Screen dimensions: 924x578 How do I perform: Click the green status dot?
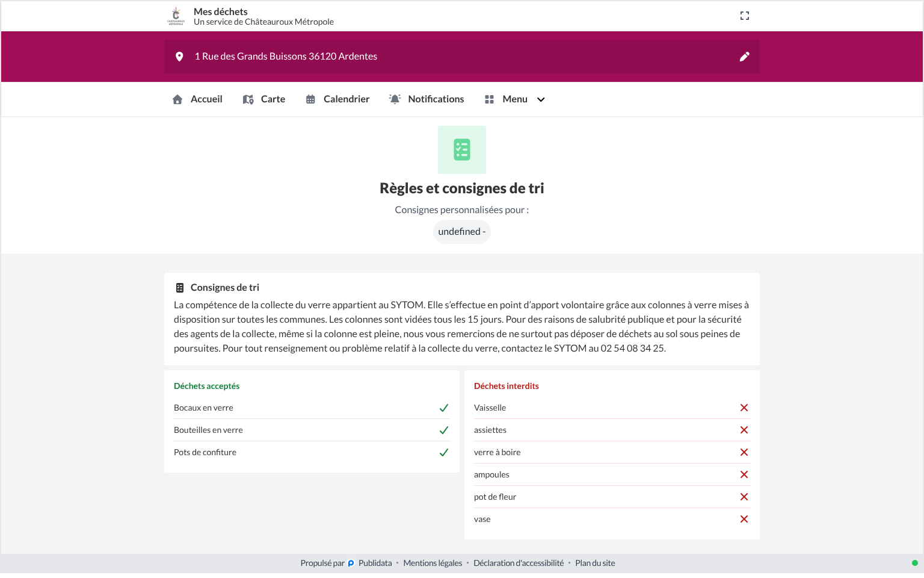click(x=914, y=564)
